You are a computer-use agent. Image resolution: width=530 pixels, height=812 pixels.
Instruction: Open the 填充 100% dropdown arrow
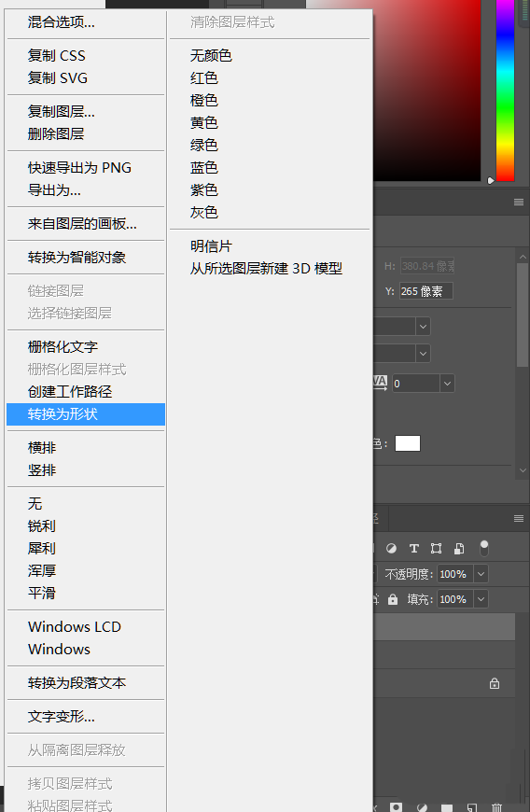481,600
